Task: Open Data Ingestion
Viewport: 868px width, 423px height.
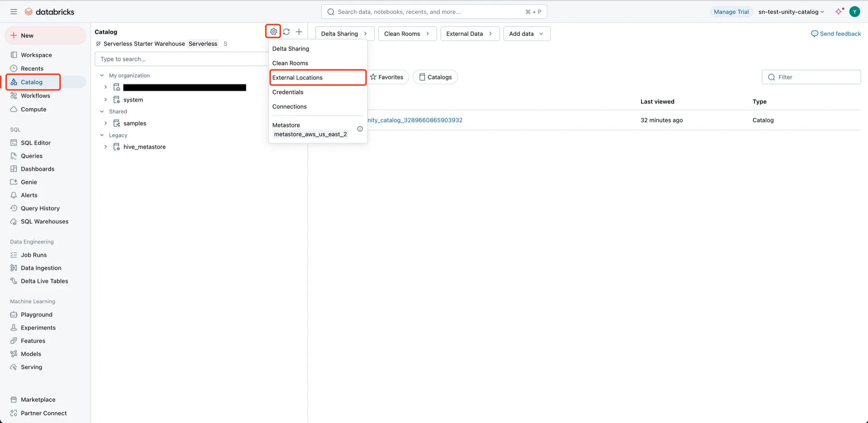Action: [x=41, y=268]
